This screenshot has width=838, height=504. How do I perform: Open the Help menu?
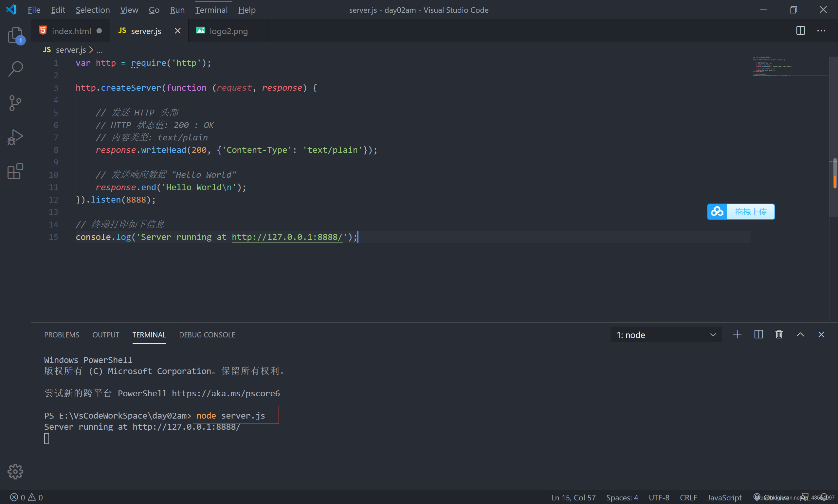pos(247,10)
